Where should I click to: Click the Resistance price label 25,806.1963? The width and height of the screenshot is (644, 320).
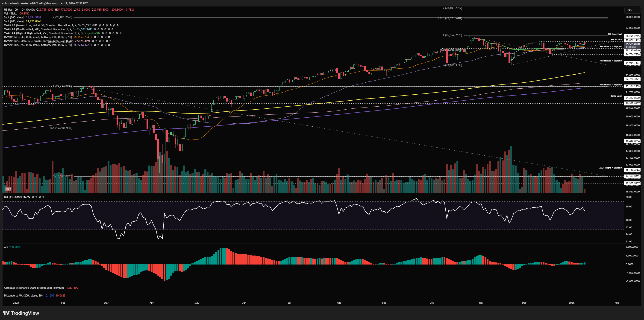point(632,40)
